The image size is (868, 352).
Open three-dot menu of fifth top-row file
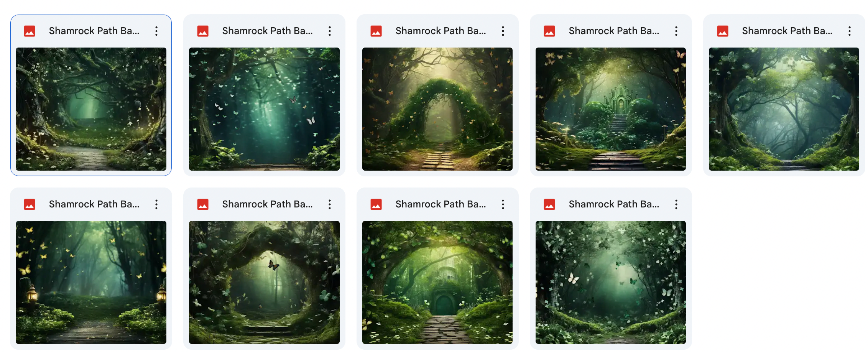[x=850, y=31]
